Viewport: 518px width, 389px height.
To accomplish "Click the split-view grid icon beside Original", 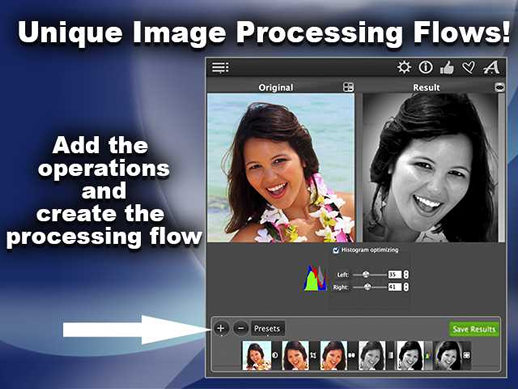I will pyautogui.click(x=348, y=87).
